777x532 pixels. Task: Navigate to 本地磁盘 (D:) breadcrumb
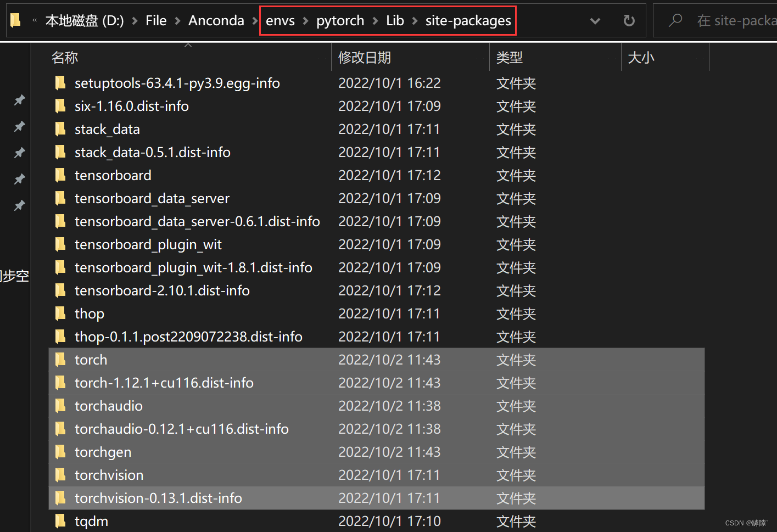coord(85,21)
